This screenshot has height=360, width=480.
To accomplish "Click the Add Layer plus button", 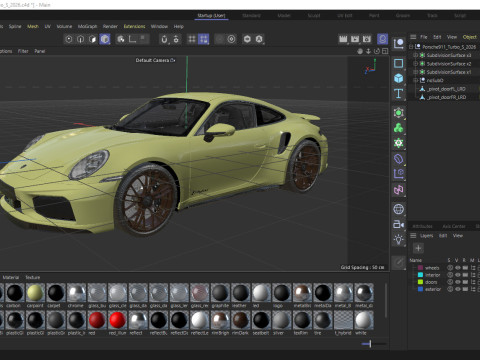I will (x=418, y=248).
